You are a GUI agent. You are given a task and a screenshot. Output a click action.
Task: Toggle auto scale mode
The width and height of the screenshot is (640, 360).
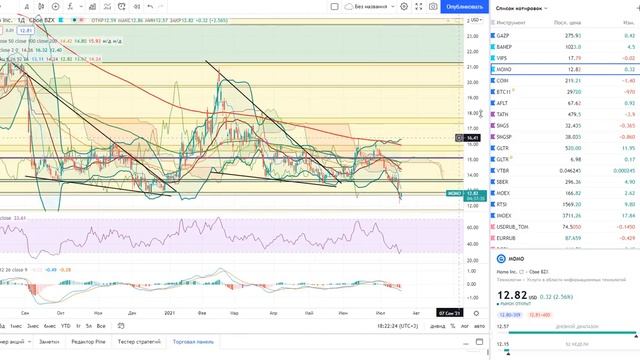[479, 326]
